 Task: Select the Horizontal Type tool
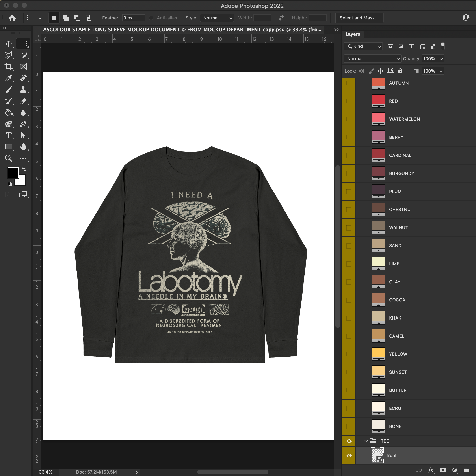(9, 136)
